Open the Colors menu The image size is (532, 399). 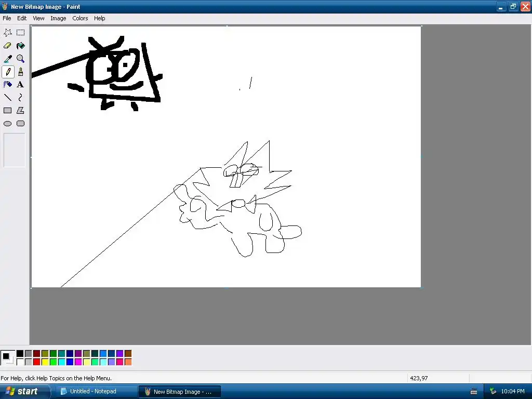(x=80, y=18)
